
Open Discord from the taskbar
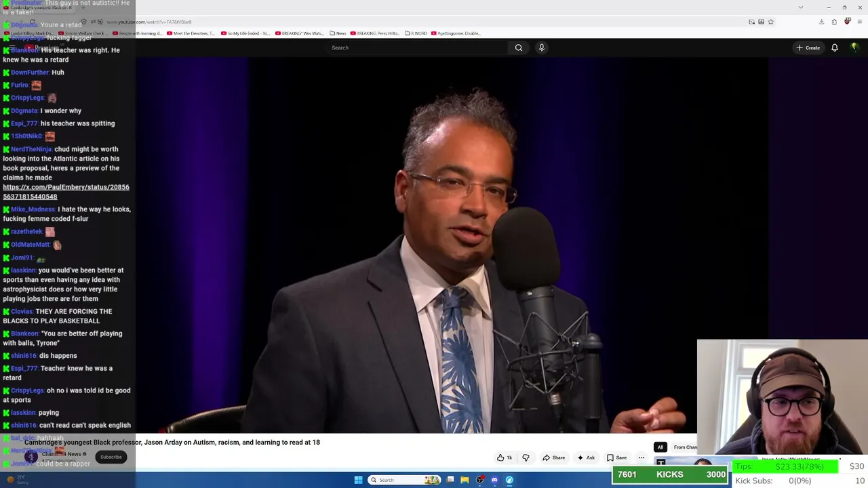494,480
